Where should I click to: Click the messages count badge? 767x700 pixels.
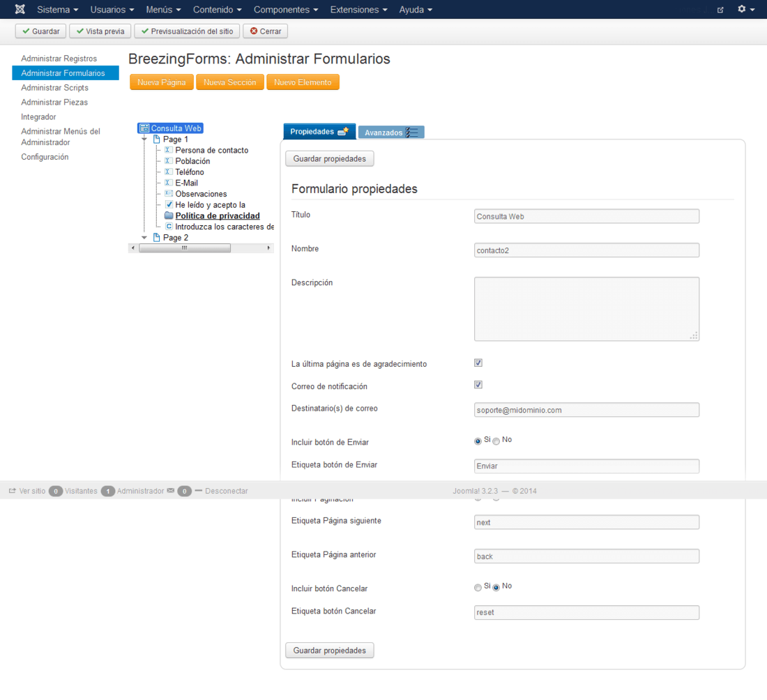(x=184, y=491)
